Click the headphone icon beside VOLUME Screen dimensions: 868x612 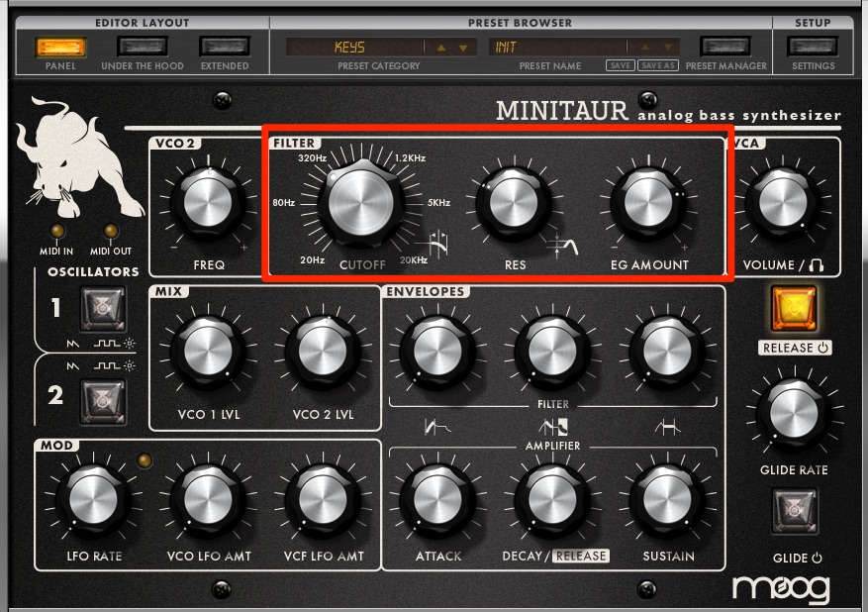816,265
